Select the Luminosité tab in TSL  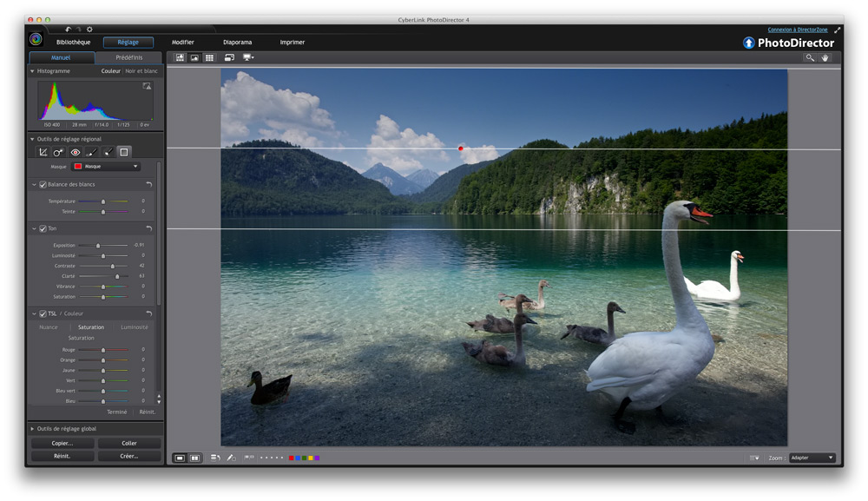point(134,327)
